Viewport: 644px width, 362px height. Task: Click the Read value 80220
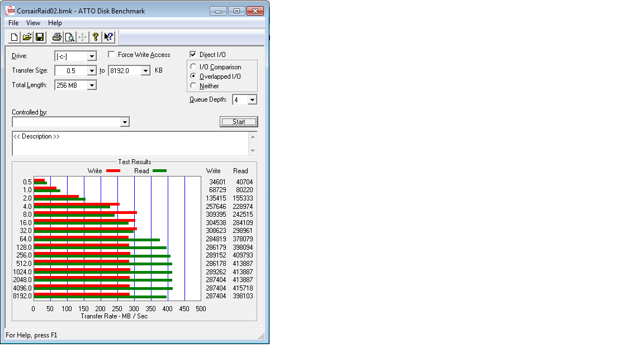pos(244,190)
